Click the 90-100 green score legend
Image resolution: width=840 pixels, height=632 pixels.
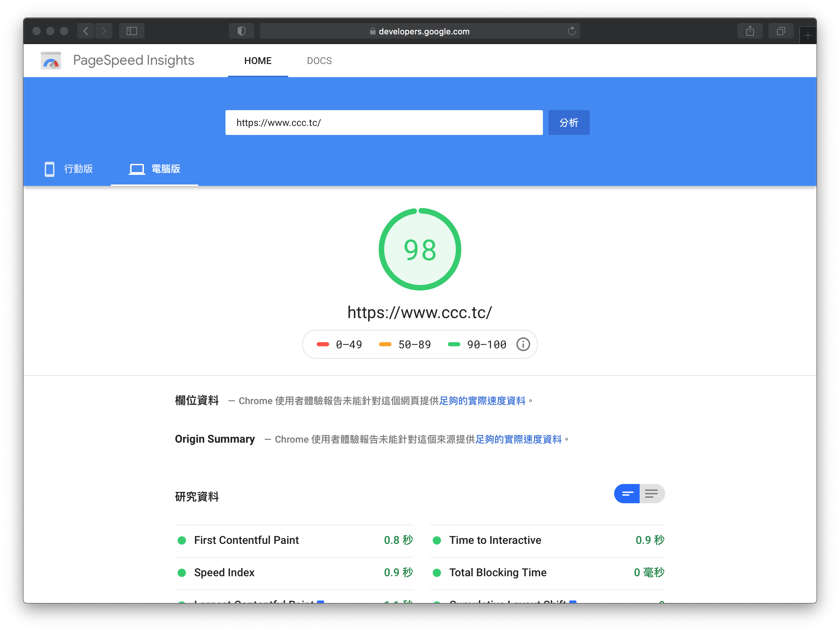477,345
